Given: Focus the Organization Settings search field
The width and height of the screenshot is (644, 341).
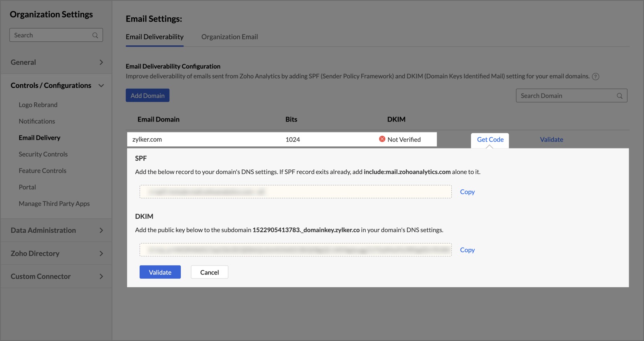Looking at the screenshot, I should pyautogui.click(x=56, y=35).
